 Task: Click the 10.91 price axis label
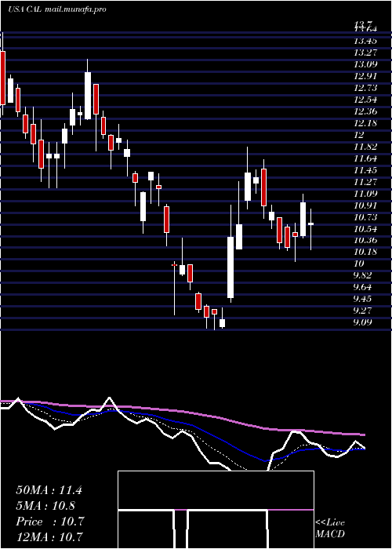[x=365, y=205]
